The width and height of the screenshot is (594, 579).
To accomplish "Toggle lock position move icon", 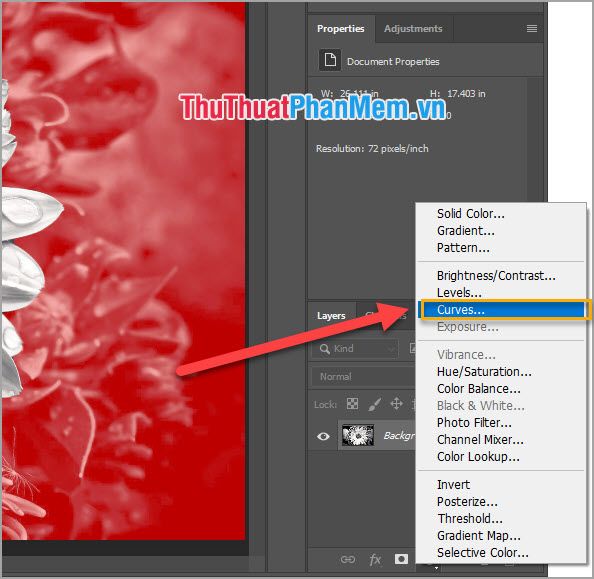I will pos(396,404).
